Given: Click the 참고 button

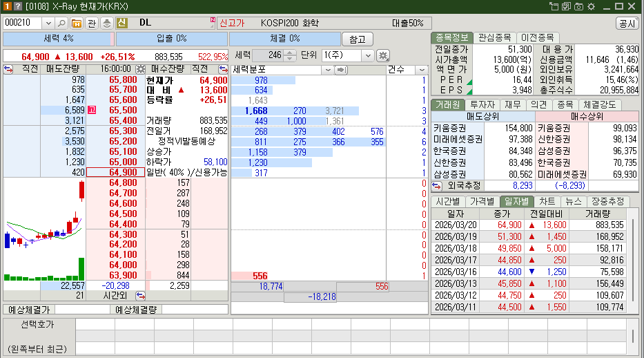Looking at the screenshot, I should pos(358,39).
